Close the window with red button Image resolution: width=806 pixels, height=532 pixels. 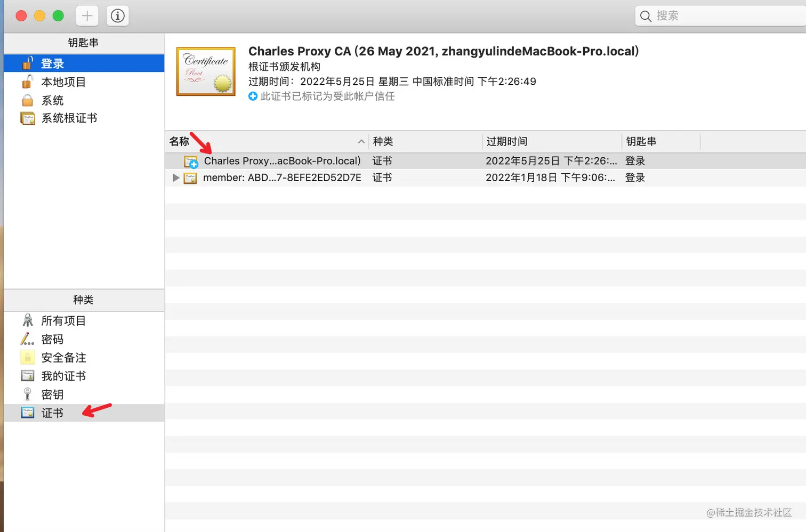point(21,16)
